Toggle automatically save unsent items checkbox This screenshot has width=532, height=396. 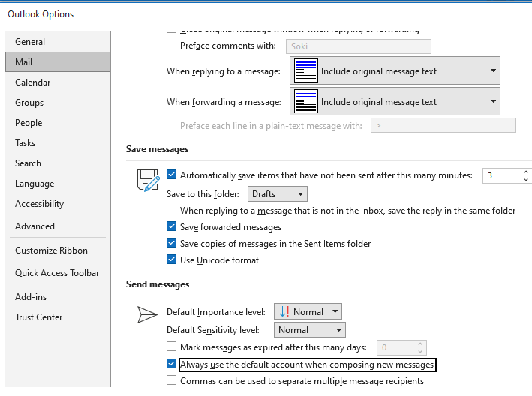pyautogui.click(x=171, y=175)
